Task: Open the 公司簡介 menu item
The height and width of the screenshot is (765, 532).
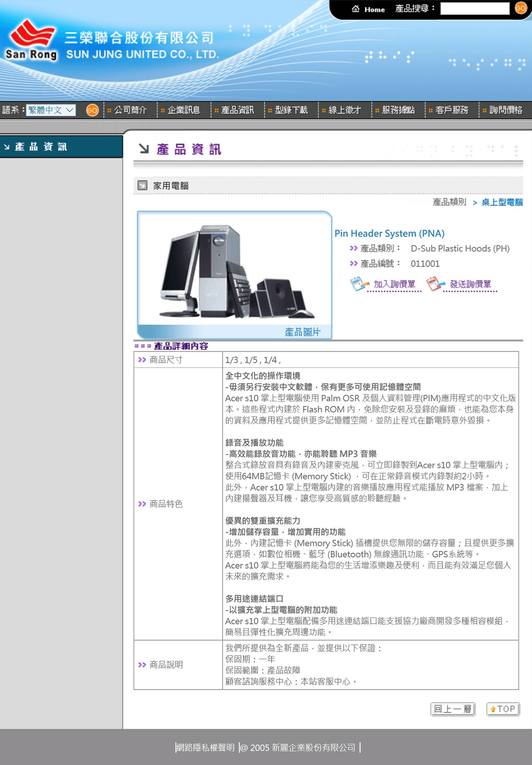Action: pos(131,110)
